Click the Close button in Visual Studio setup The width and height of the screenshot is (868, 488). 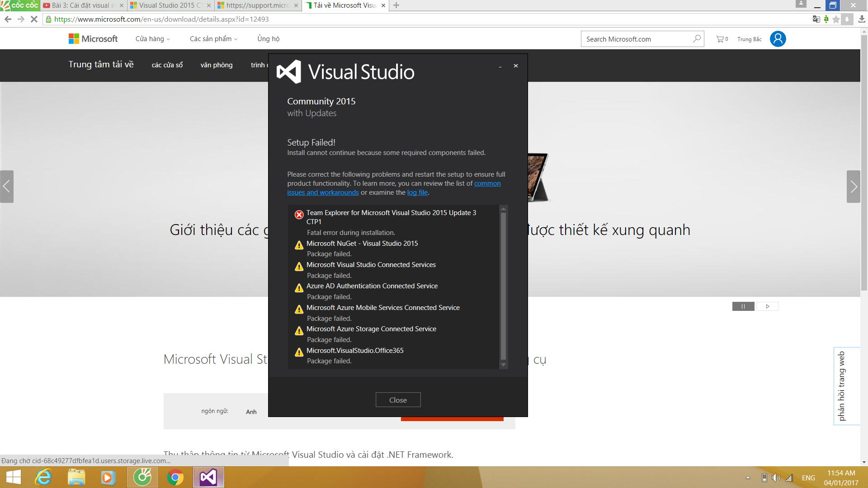(x=398, y=400)
